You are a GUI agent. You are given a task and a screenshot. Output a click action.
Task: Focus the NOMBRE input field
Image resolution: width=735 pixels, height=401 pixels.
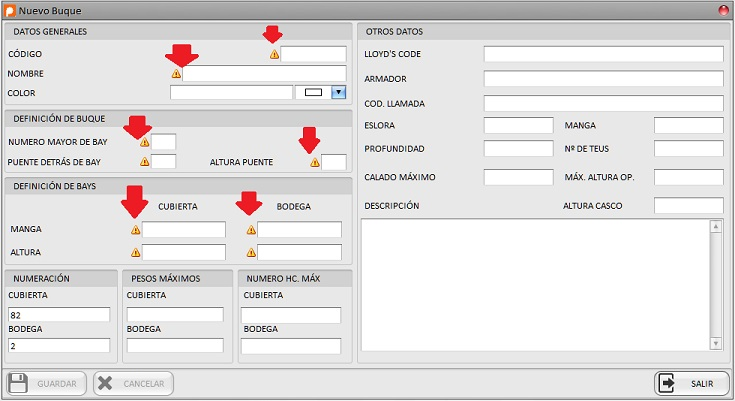coord(264,74)
